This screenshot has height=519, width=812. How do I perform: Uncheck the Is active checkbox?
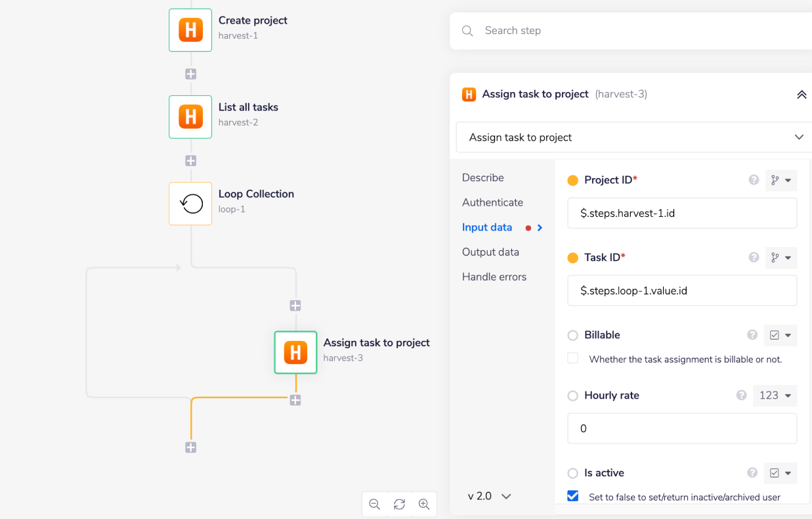pos(573,496)
